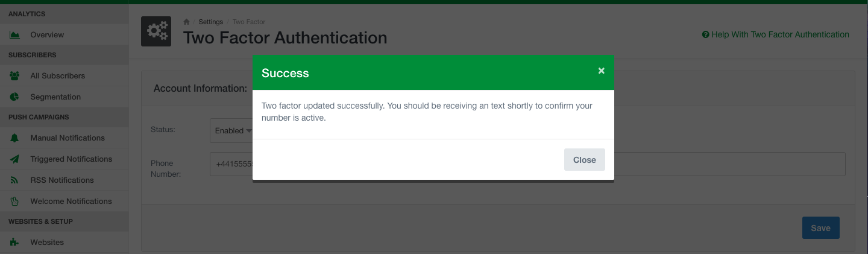The image size is (868, 254).
Task: Open Segmentation in the sidebar
Action: tap(55, 97)
